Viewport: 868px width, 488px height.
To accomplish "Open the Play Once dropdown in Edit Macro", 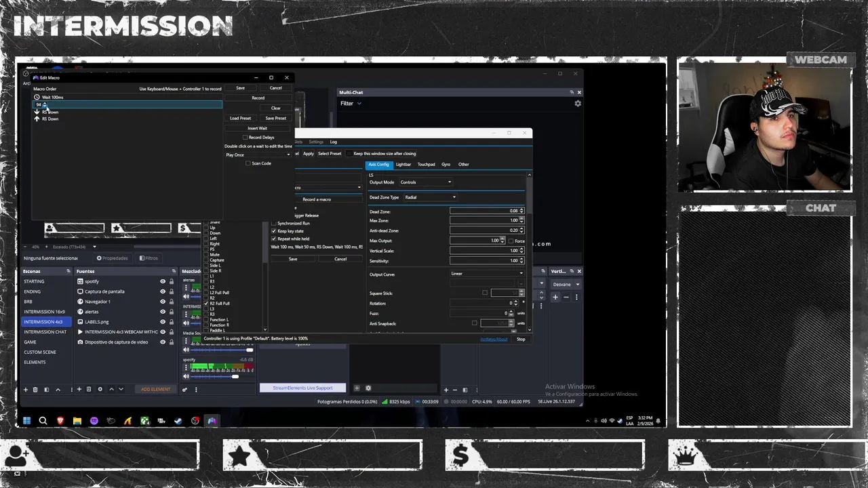I will pyautogui.click(x=258, y=155).
